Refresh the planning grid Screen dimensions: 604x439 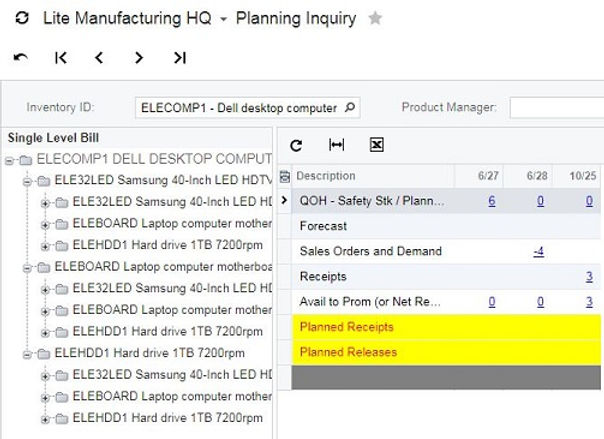(296, 145)
